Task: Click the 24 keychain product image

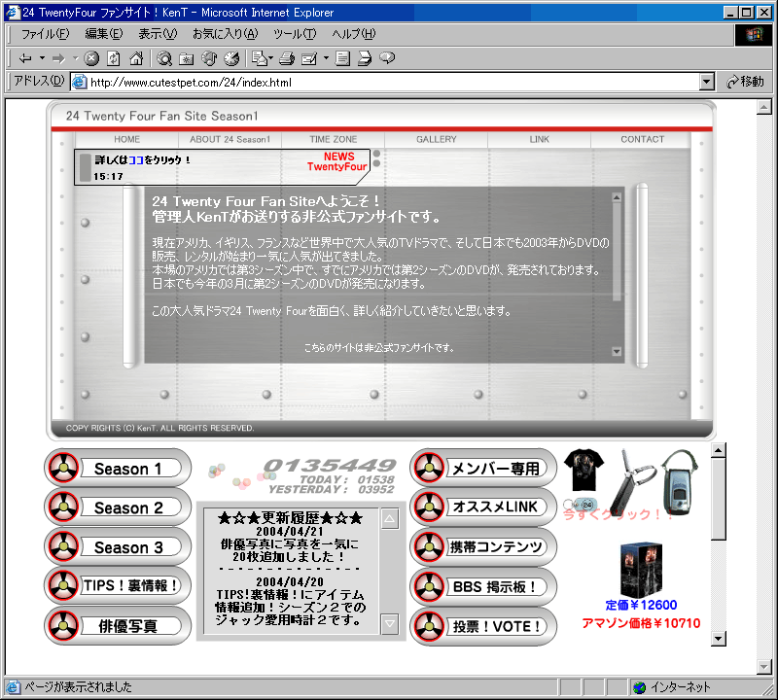Action: [x=580, y=505]
